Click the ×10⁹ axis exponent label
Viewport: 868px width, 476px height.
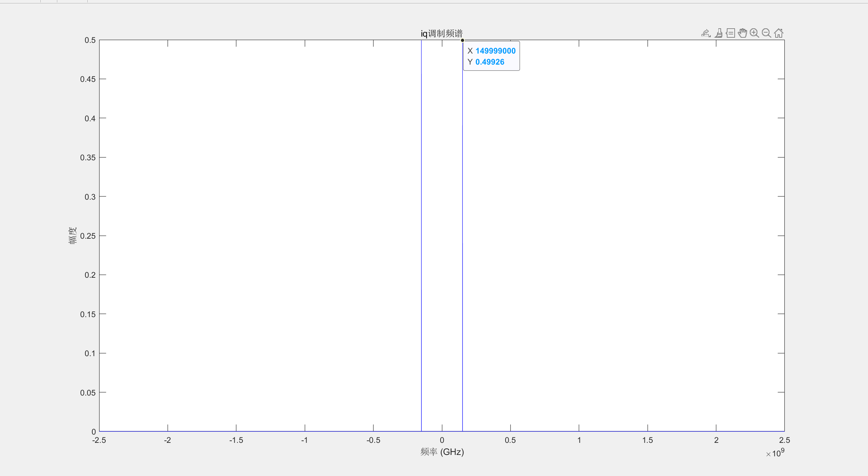click(775, 453)
